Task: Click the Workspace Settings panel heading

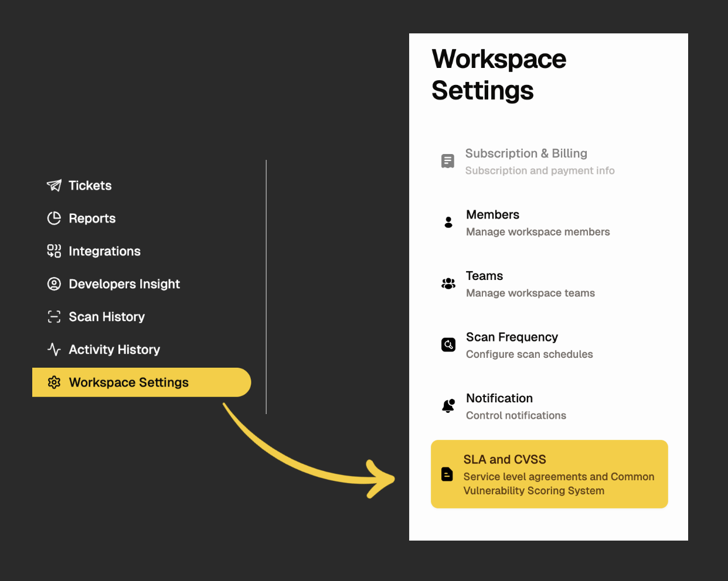Action: [x=499, y=75]
